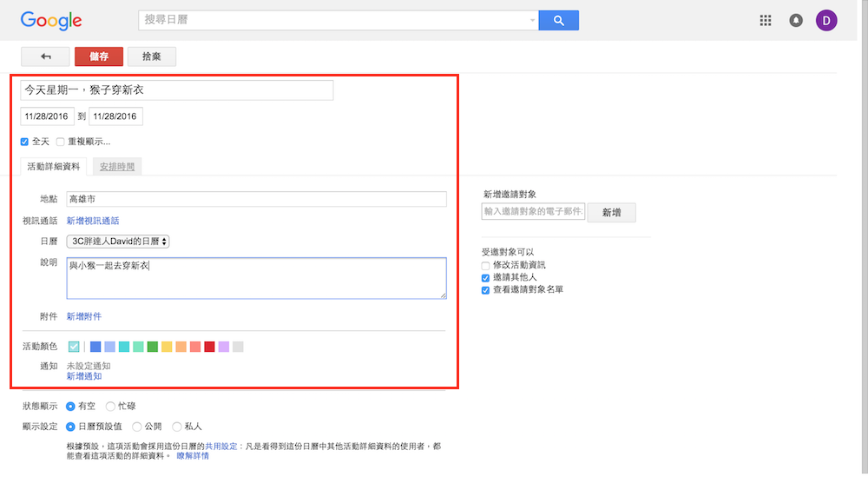Select 日曆預設值 visibility radio button
Image resolution: width=868 pixels, height=477 pixels.
70,427
